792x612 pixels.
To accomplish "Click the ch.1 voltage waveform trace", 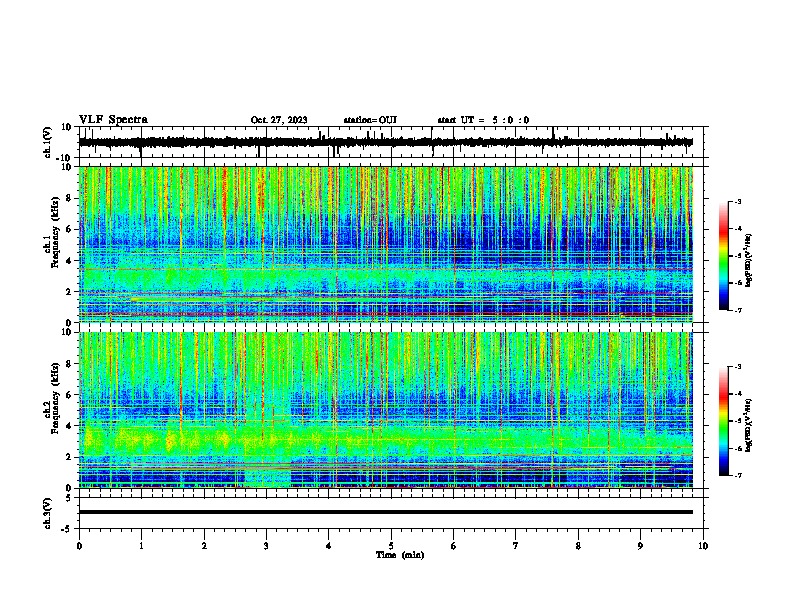I will pos(385,142).
